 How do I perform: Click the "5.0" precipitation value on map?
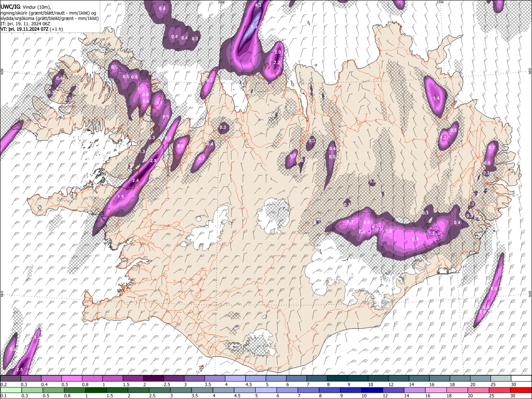(254, 27)
